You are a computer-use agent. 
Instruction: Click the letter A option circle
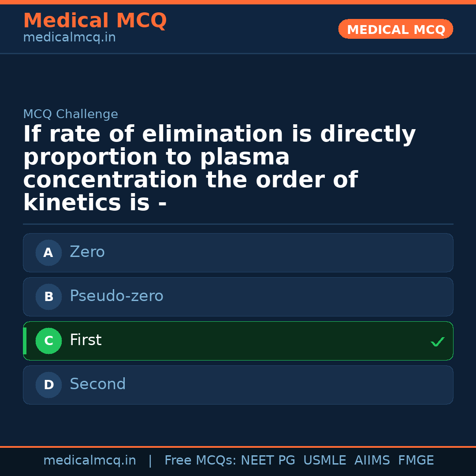pyautogui.click(x=48, y=253)
